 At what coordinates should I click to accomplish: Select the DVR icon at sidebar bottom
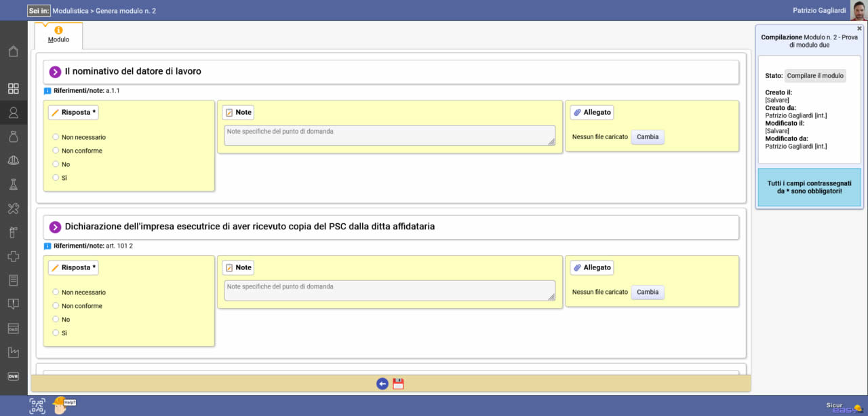14,376
